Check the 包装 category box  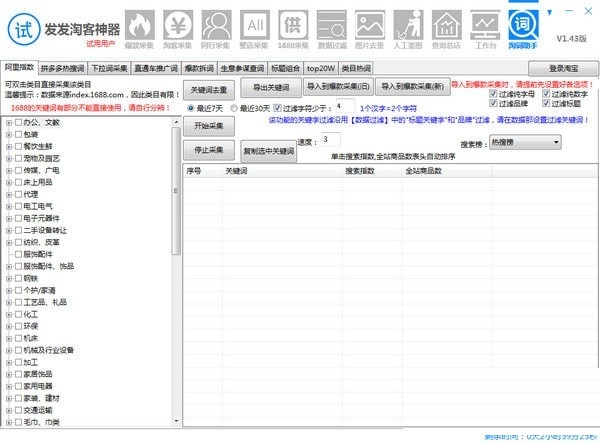click(x=18, y=134)
